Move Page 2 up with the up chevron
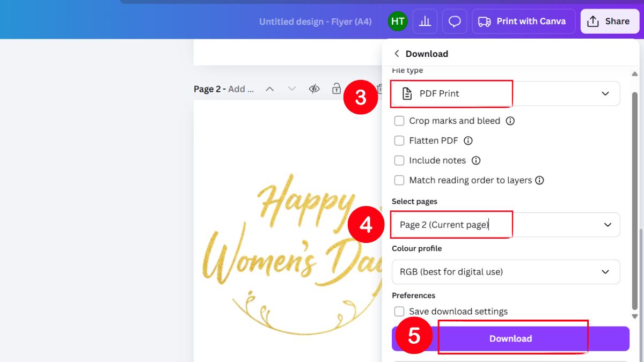The height and width of the screenshot is (362, 644). (x=270, y=89)
